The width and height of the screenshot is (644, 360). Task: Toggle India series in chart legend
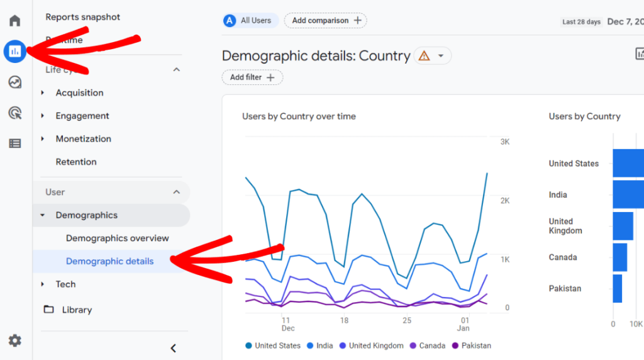click(319, 346)
